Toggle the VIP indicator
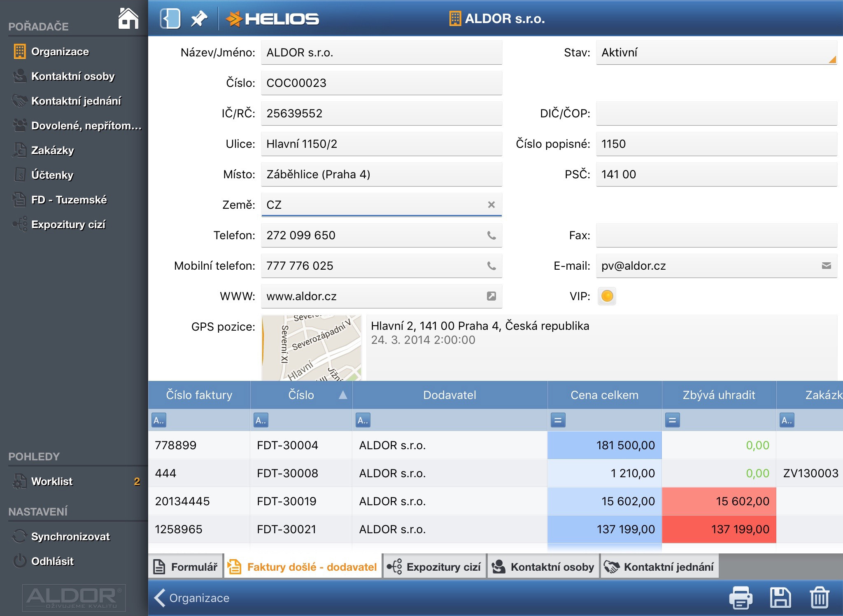 click(x=607, y=296)
